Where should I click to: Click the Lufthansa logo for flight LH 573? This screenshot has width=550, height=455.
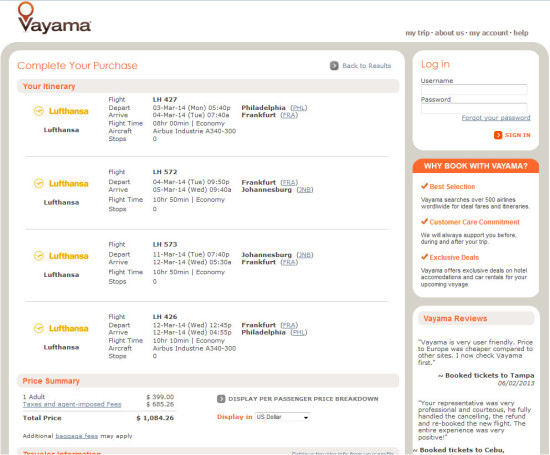(61, 256)
